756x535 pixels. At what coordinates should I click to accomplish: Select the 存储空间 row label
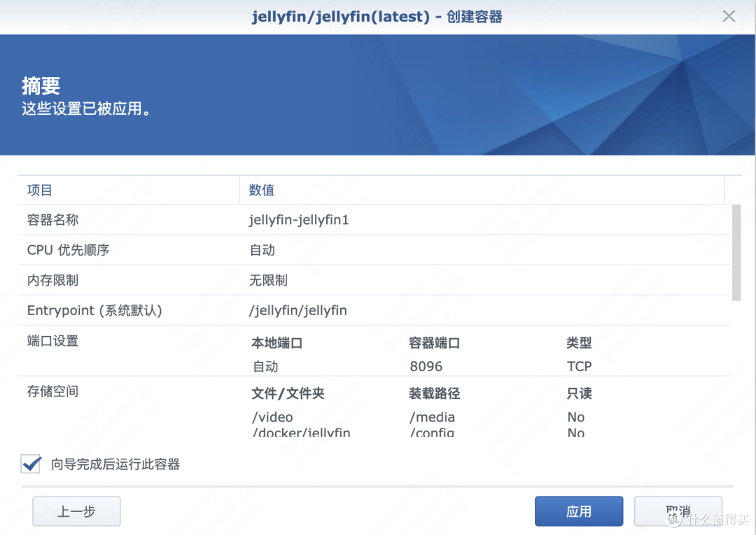coord(52,391)
